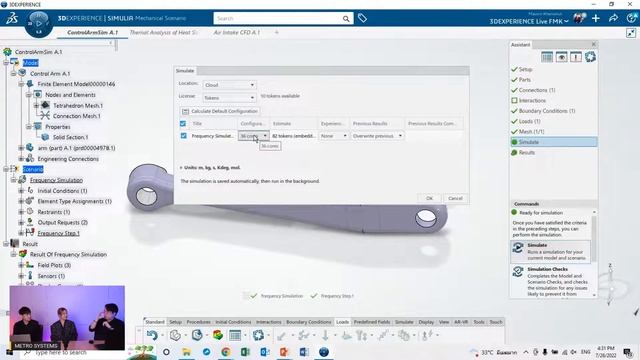The height and width of the screenshot is (360, 640).
Task: Open the Boundary Conditions tab in the action bar
Action: click(309, 322)
